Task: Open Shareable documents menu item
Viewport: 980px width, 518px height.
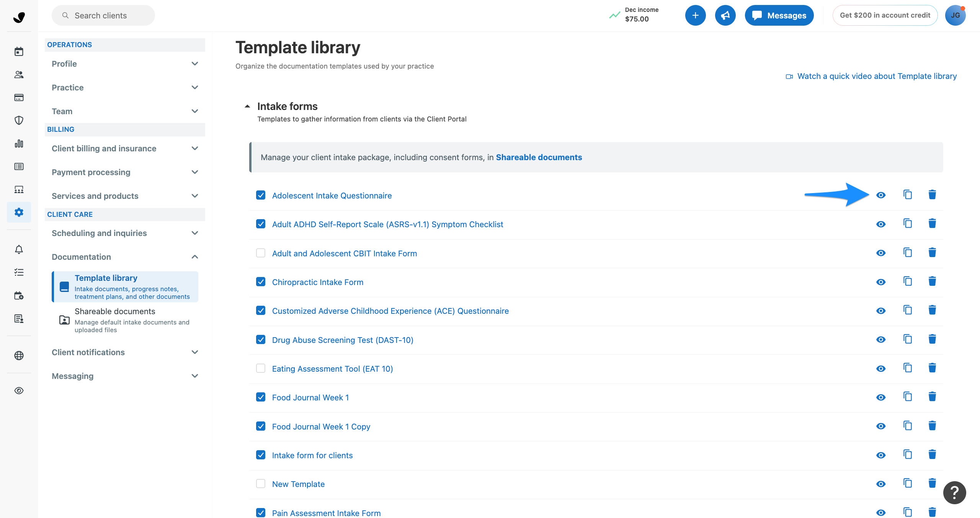Action: (125, 320)
